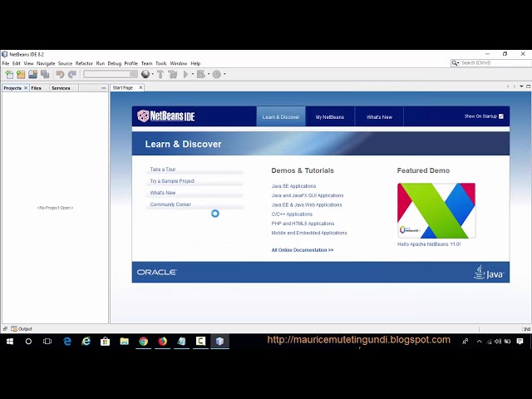The image size is (532, 399).
Task: Click the New Project toolbar icon
Action: click(x=21, y=74)
